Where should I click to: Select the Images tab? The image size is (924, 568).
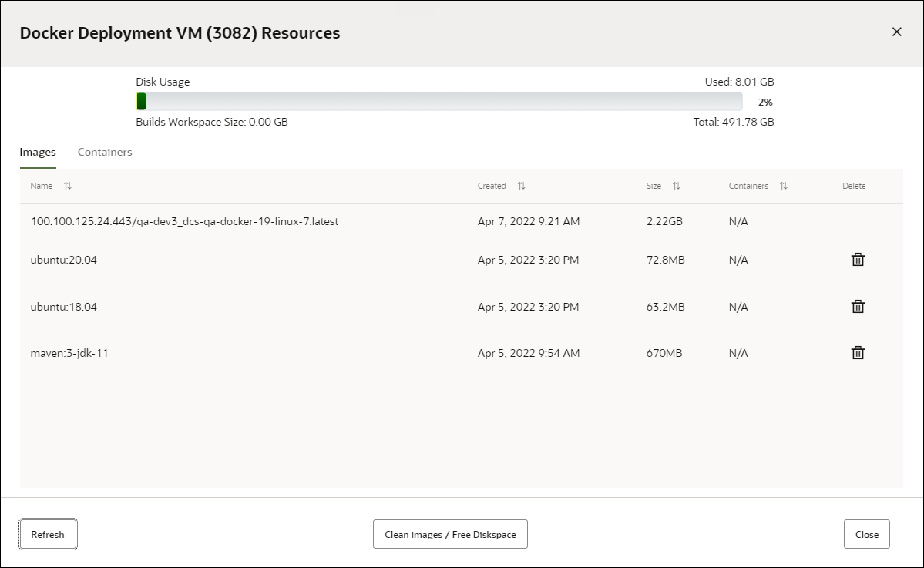pyautogui.click(x=37, y=152)
